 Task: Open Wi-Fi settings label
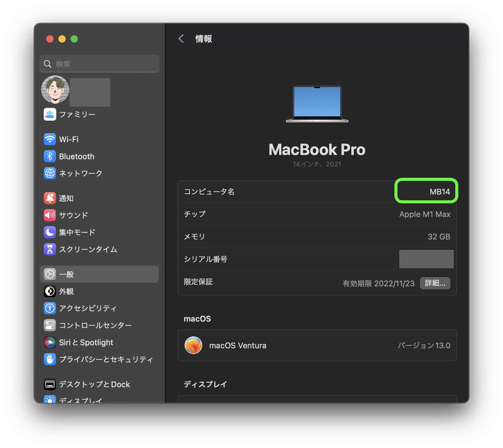click(x=69, y=139)
